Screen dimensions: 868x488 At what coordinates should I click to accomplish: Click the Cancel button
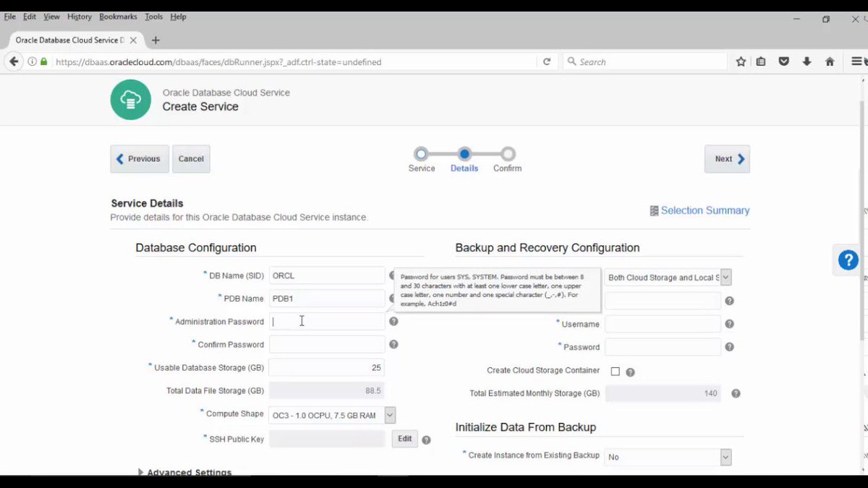point(191,159)
